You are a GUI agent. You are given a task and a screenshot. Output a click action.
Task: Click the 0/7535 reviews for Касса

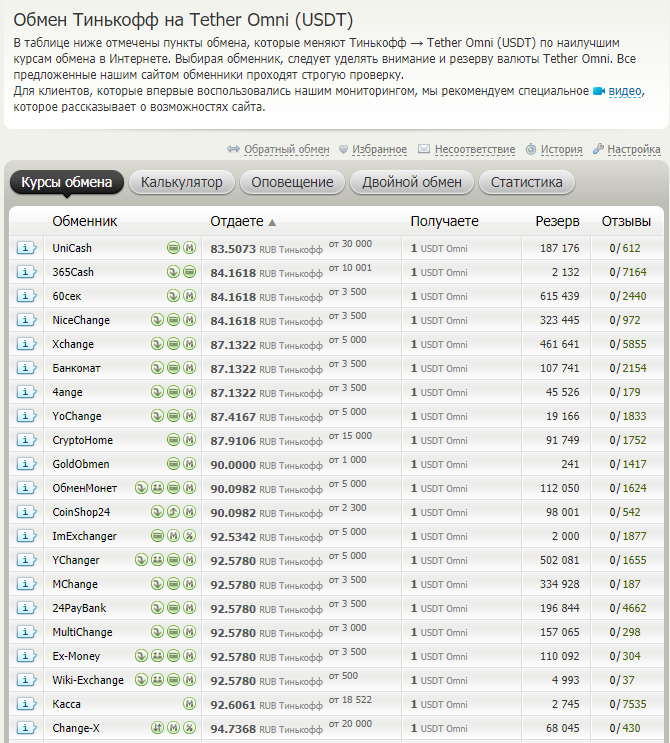pyautogui.click(x=628, y=704)
